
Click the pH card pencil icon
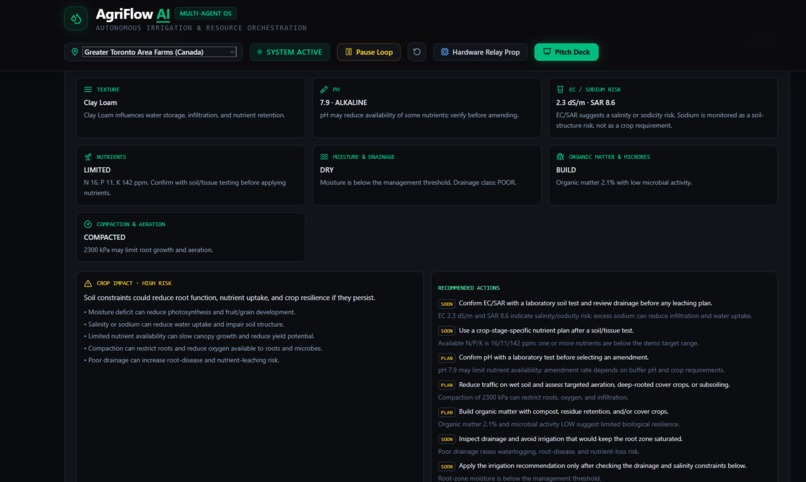pyautogui.click(x=324, y=89)
